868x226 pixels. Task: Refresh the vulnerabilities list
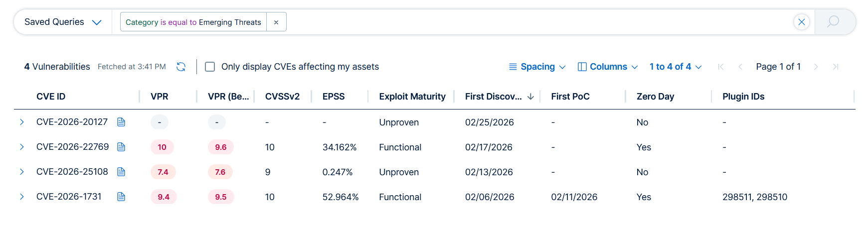pyautogui.click(x=181, y=67)
